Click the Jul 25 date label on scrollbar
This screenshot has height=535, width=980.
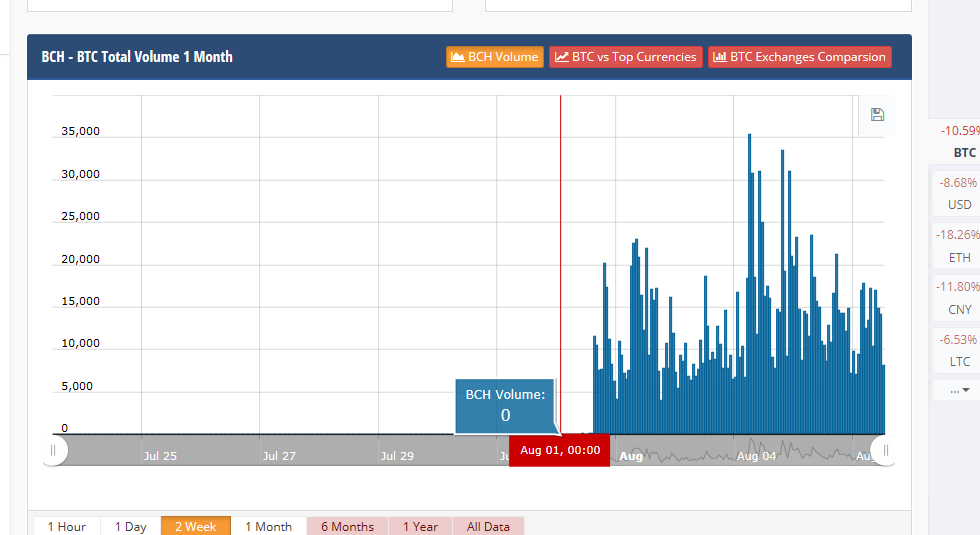(x=160, y=456)
